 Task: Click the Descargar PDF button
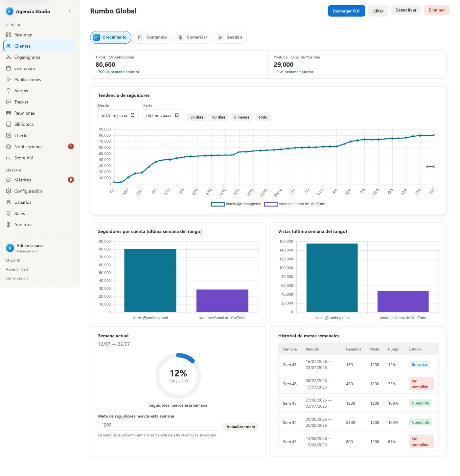pos(347,11)
